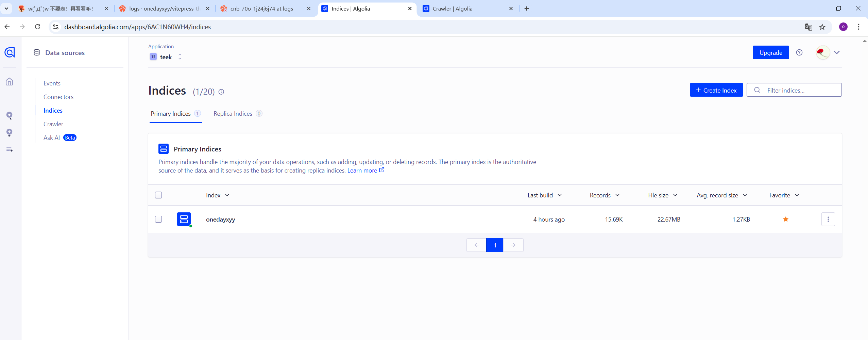Click the Primary Indices section icon
The height and width of the screenshot is (340, 868).
coord(164,149)
